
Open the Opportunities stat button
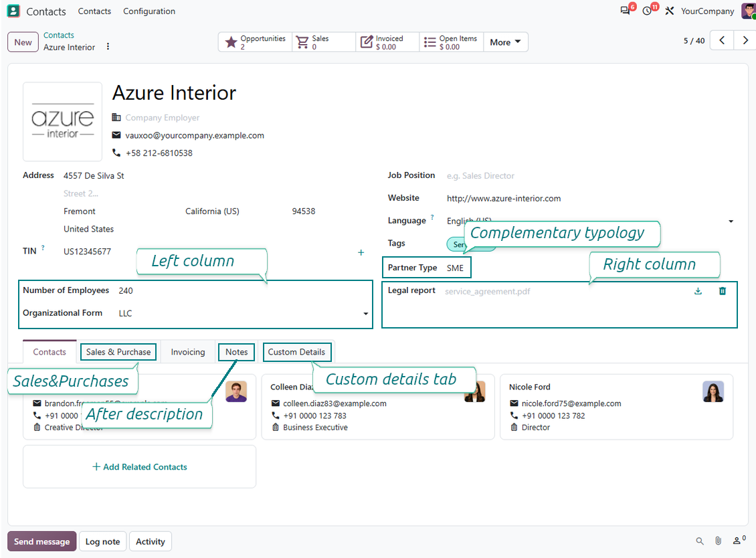256,42
